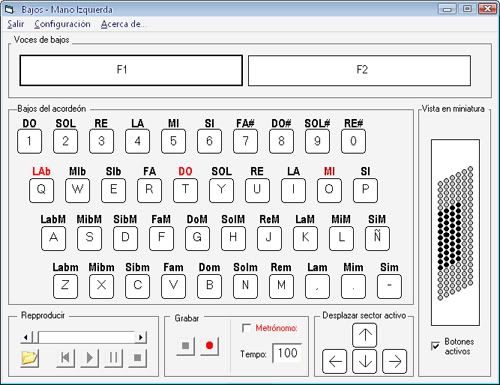Play LaM chord with key K
Viewport: 500px width, 385px height.
306,238
